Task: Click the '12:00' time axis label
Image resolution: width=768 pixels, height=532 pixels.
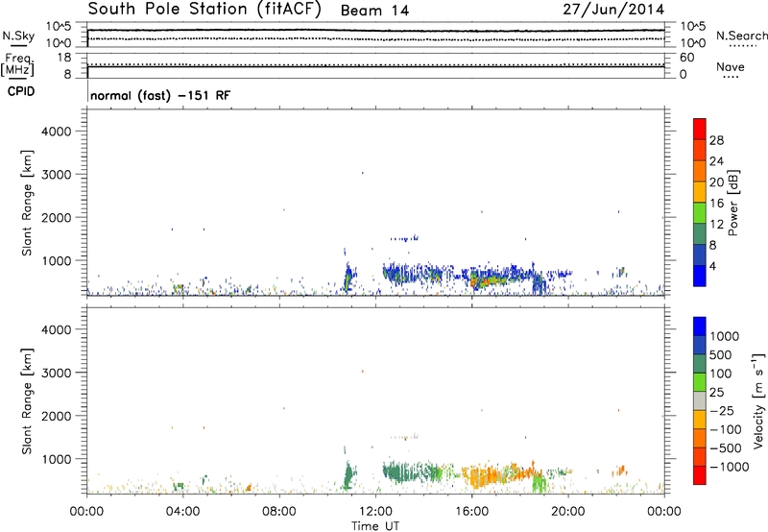Action: pyautogui.click(x=375, y=512)
